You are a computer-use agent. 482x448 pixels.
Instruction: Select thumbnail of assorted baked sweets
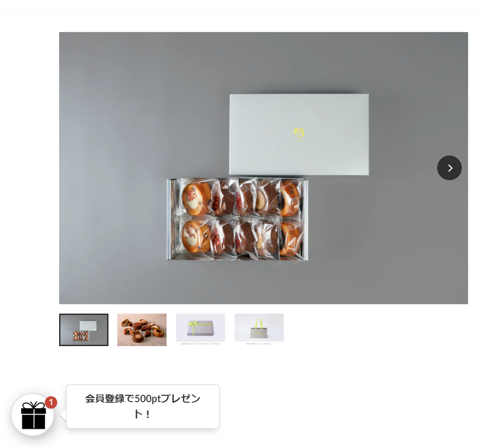tap(142, 330)
